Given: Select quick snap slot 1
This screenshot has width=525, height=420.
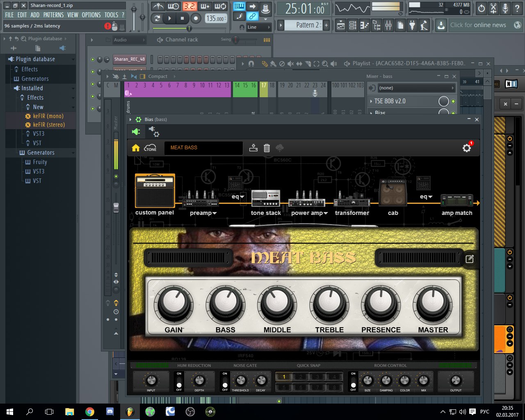Looking at the screenshot, I should pos(284,377).
